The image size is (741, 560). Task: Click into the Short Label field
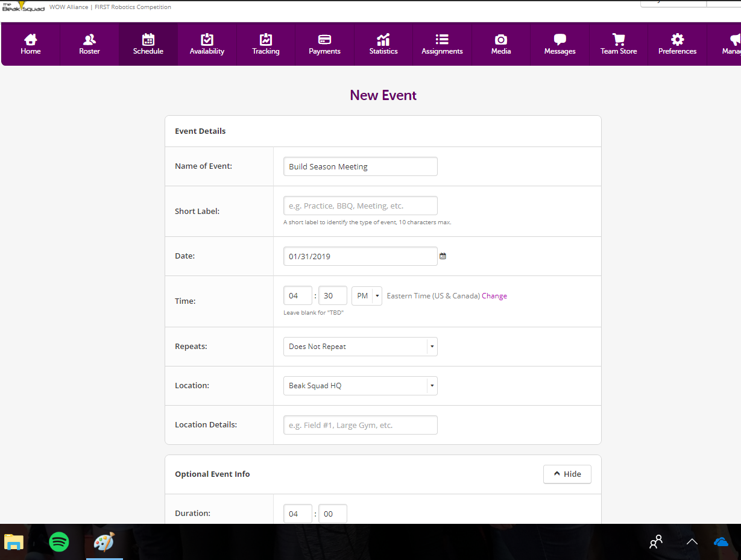[x=361, y=206]
